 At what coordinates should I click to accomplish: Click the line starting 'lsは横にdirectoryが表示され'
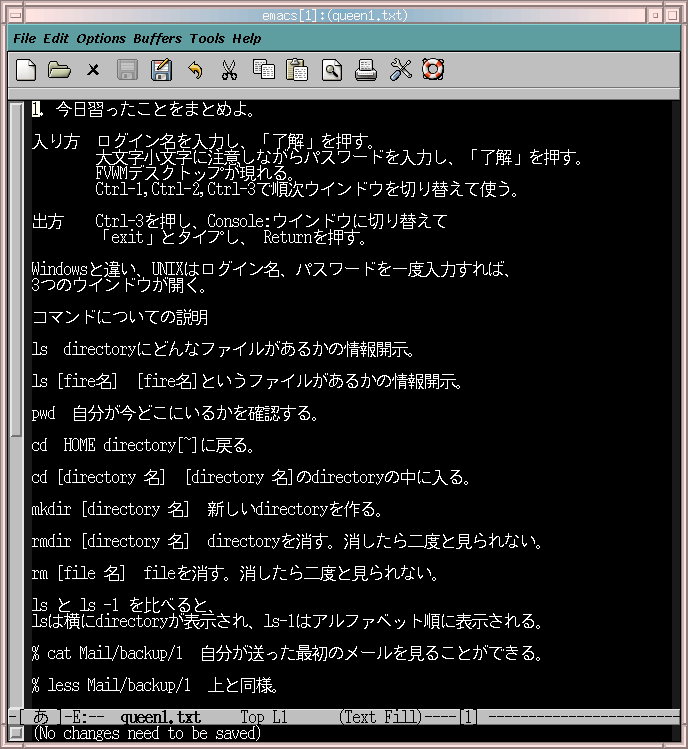coord(288,621)
